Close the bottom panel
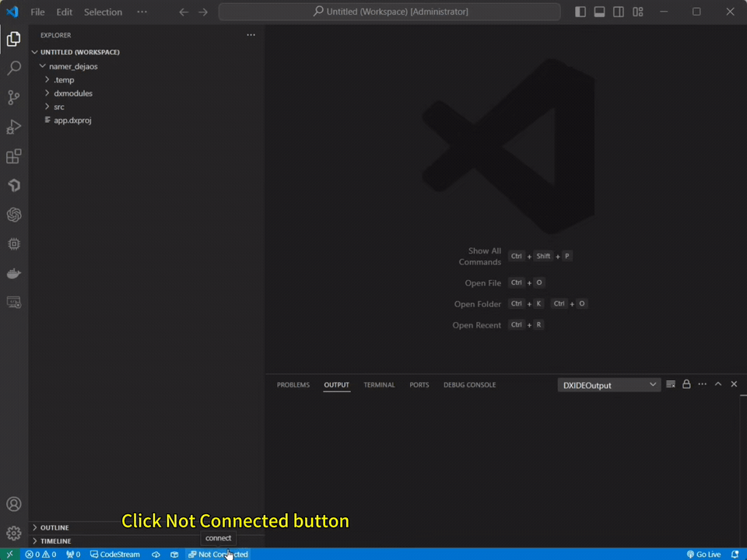The image size is (747, 560). 734,384
